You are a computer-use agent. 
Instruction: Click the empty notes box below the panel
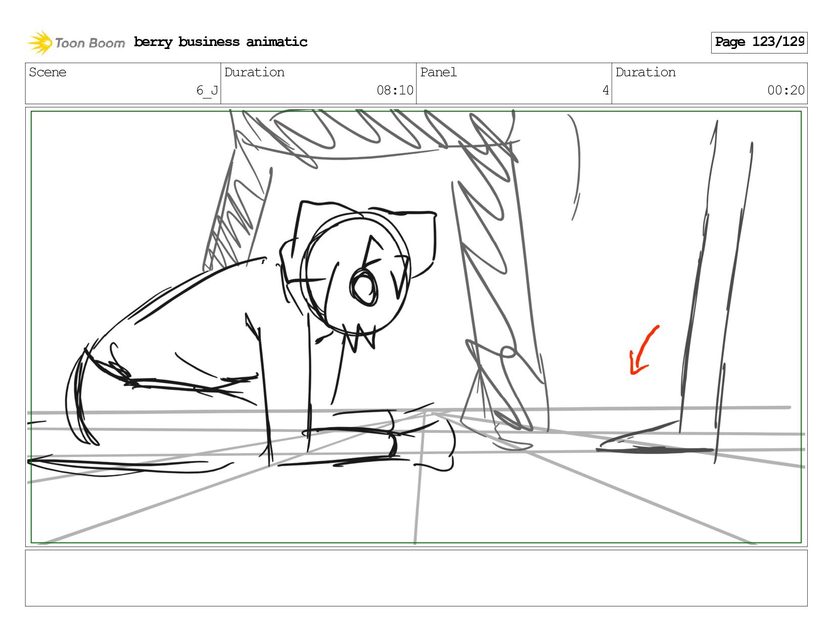(x=416, y=578)
